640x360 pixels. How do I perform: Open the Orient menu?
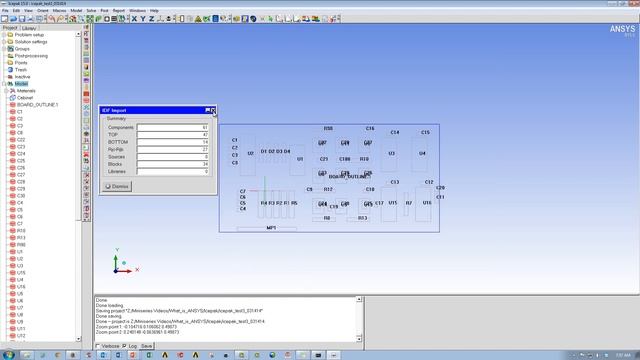[x=42, y=11]
